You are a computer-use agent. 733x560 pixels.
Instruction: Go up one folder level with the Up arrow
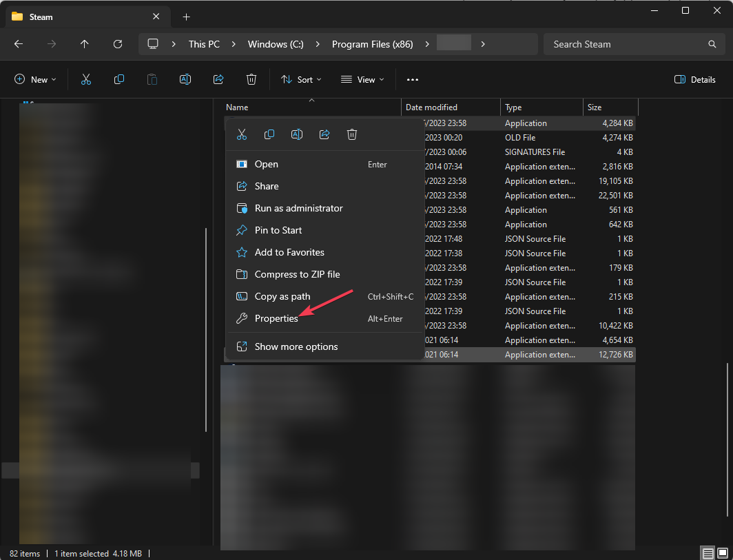[x=85, y=44]
